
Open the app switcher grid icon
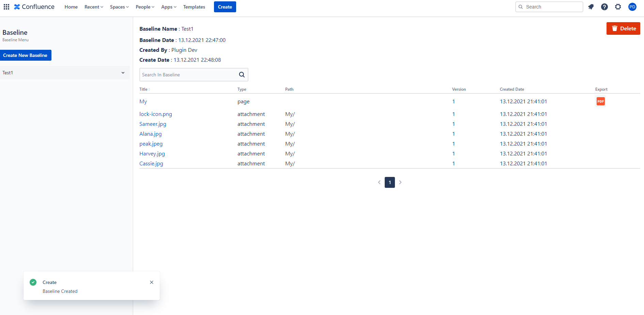pos(6,7)
